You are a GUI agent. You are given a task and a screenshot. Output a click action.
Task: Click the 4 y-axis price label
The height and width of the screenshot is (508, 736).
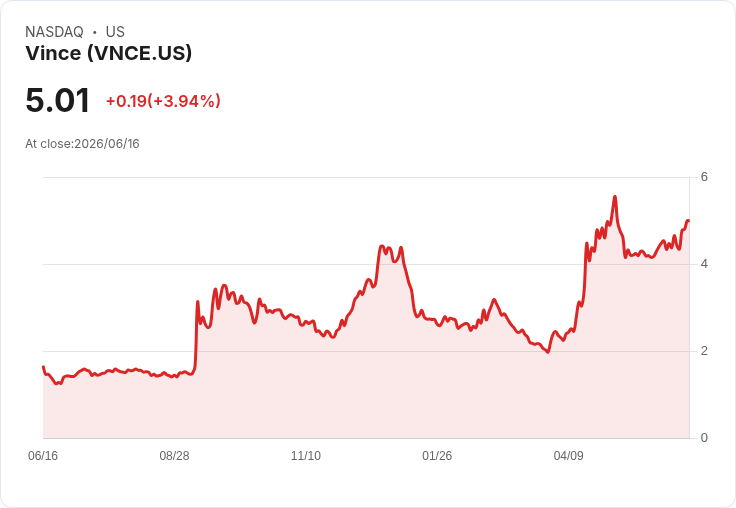click(704, 264)
